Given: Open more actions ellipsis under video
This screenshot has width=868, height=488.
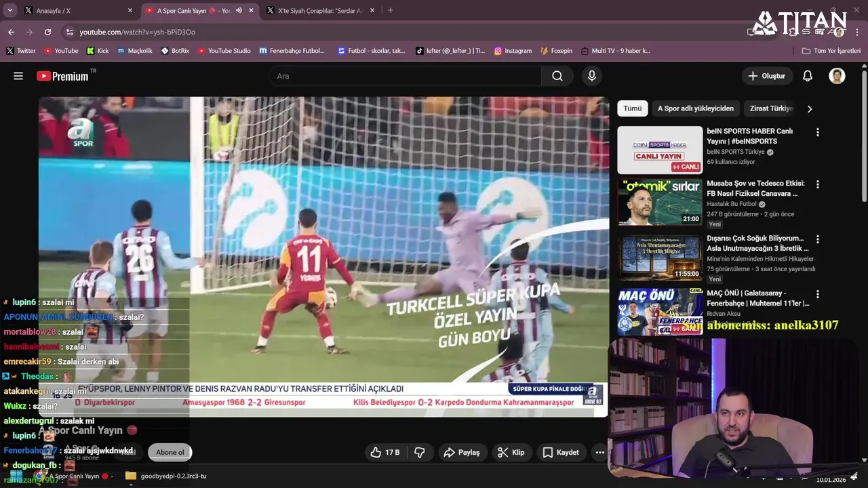Looking at the screenshot, I should coord(599,452).
